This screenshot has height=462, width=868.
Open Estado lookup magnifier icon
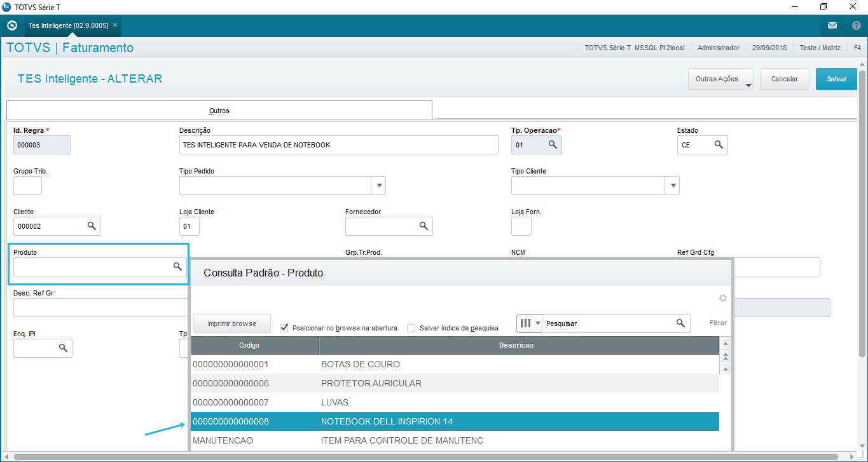tap(719, 145)
